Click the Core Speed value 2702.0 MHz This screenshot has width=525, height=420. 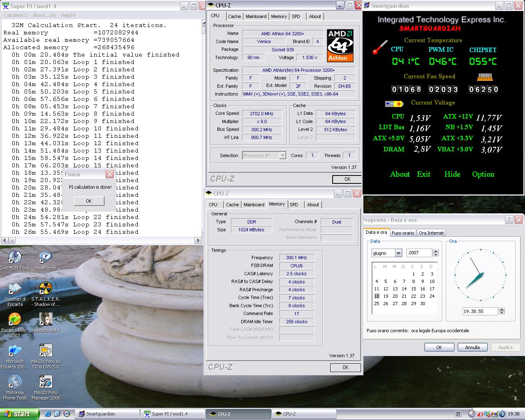pos(262,114)
